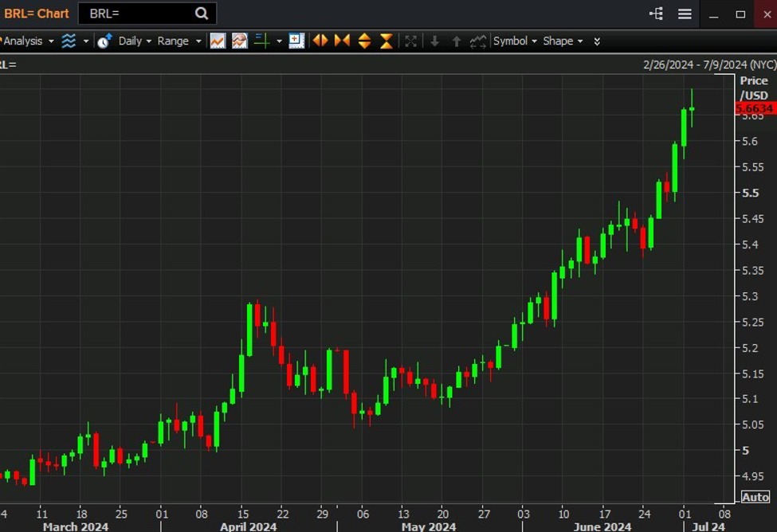Select the candlestick chart style icon
Image resolution: width=777 pixels, height=532 pixels.
218,41
